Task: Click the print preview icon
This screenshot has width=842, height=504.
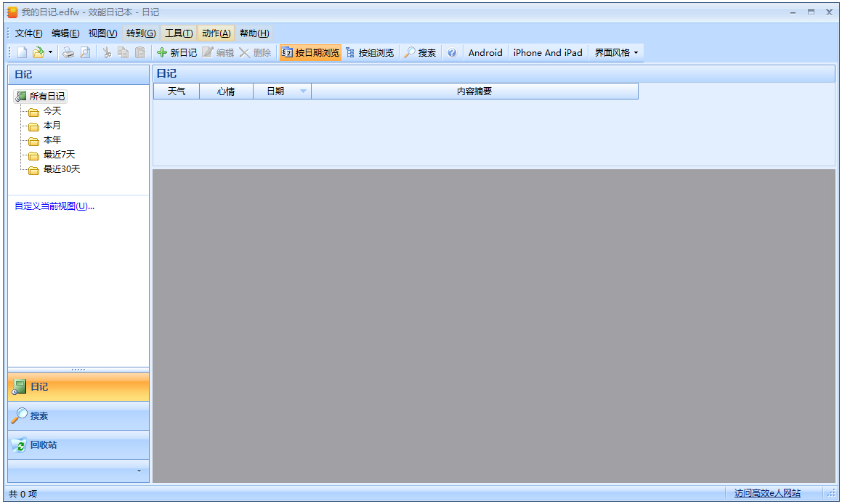Action: click(85, 52)
